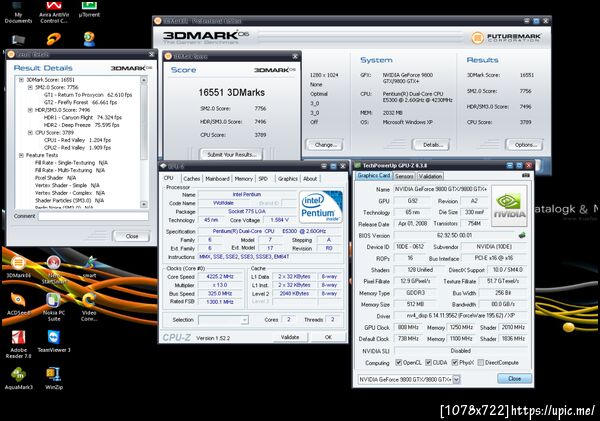Click the Submit Your Results button

[232, 155]
